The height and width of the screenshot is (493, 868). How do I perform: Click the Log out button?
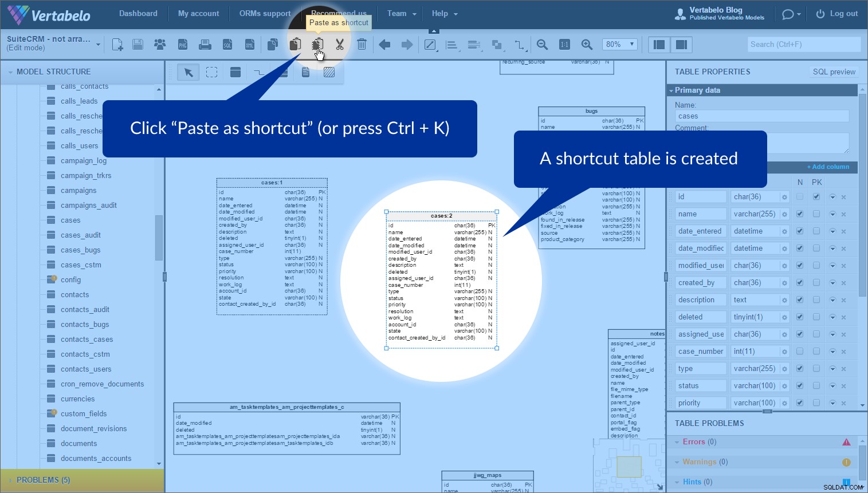(837, 14)
